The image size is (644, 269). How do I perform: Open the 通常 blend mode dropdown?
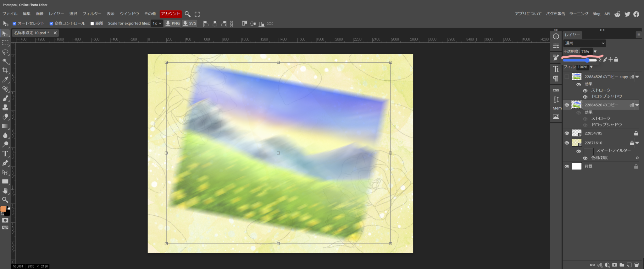pyautogui.click(x=584, y=43)
